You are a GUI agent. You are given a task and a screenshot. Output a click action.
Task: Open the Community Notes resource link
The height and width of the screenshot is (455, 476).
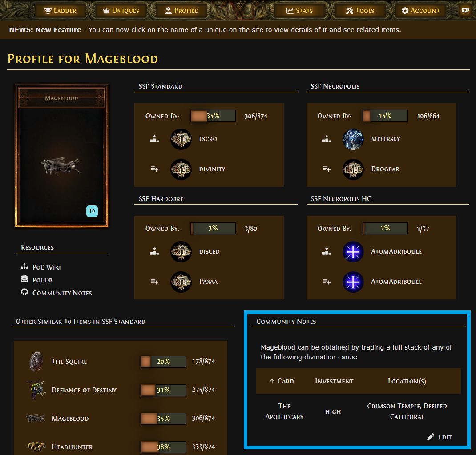[x=62, y=293]
